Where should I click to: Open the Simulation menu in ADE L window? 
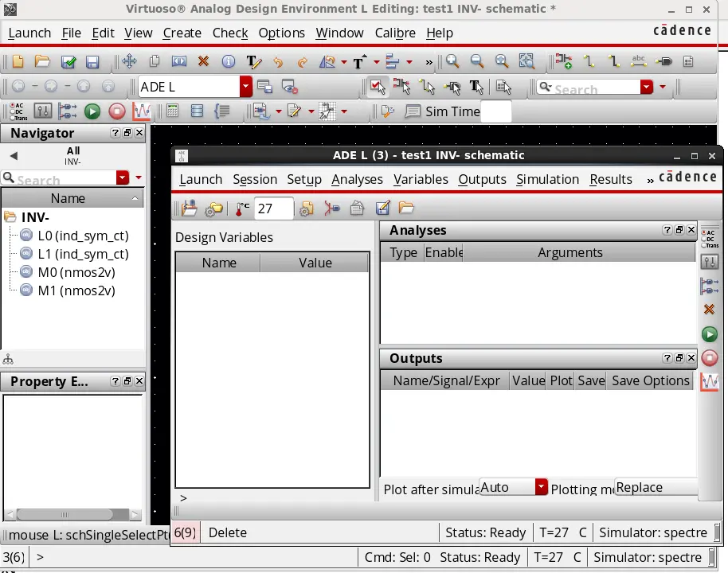[547, 180]
